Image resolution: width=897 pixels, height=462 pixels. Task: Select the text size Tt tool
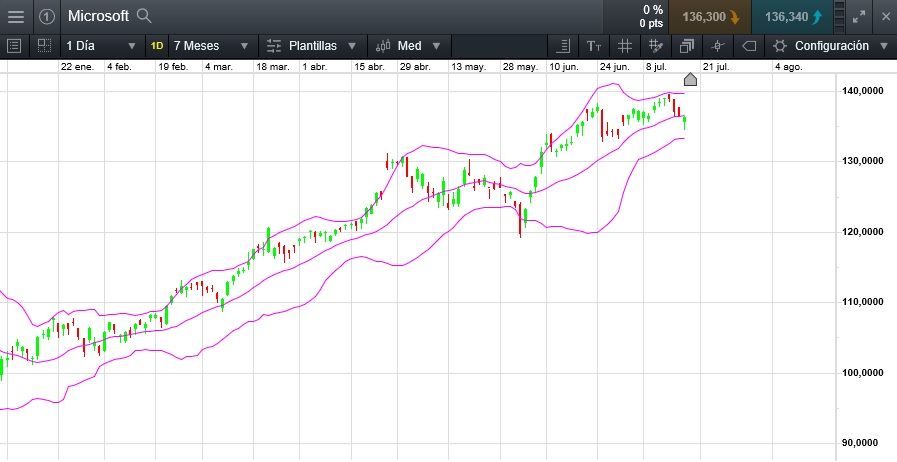click(x=594, y=46)
